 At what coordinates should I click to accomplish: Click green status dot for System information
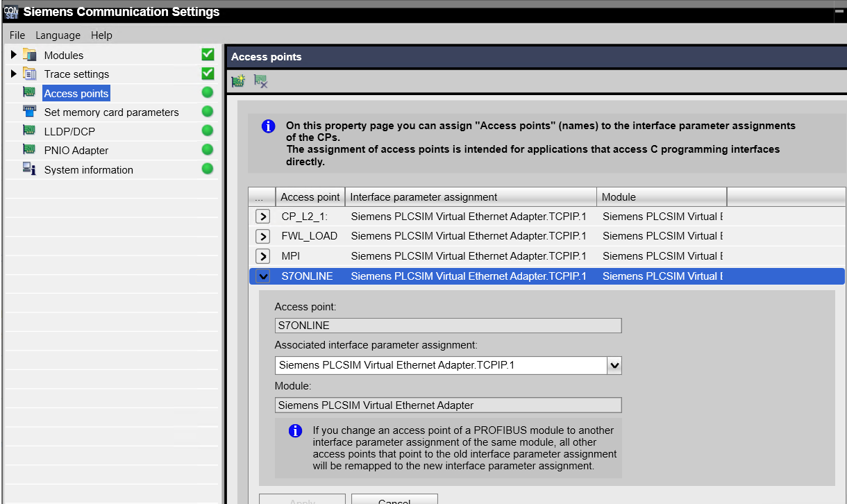[x=208, y=169]
